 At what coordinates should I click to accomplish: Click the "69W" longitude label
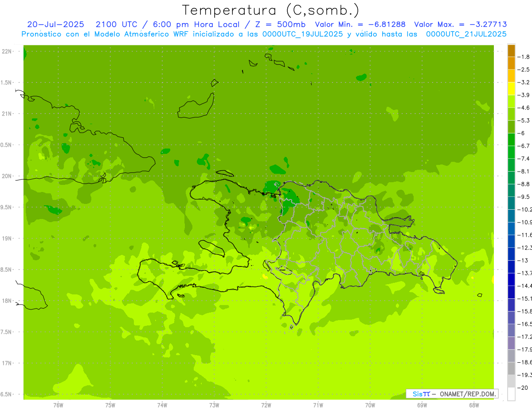(422, 405)
